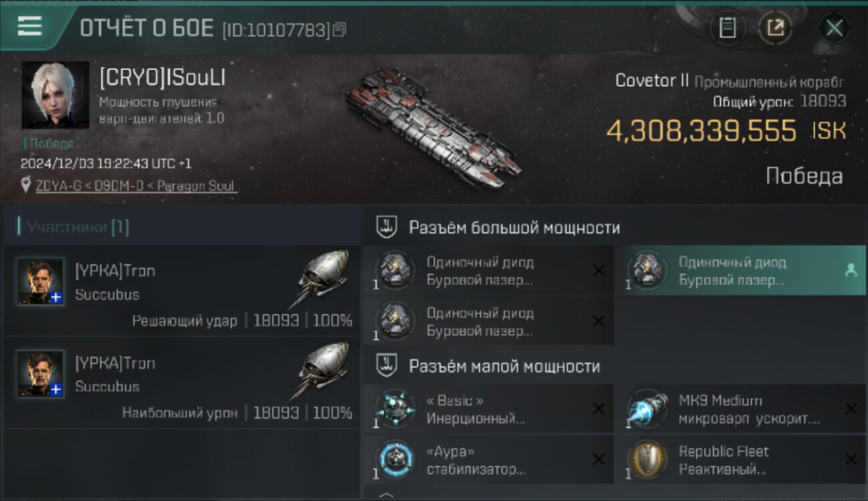Select highlighted Одиночный диод laser module
868x501 pixels.
pos(740,271)
